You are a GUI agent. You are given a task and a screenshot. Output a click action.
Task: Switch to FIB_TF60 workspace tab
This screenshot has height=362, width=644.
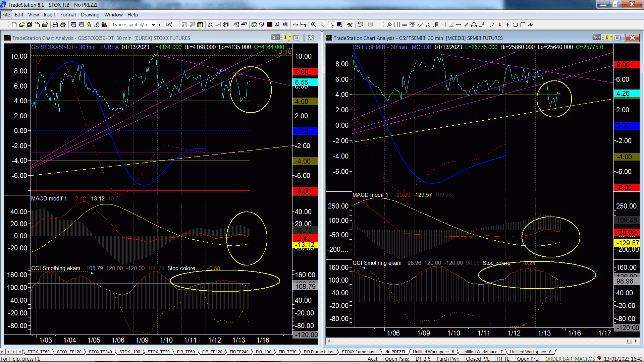[x=186, y=352]
